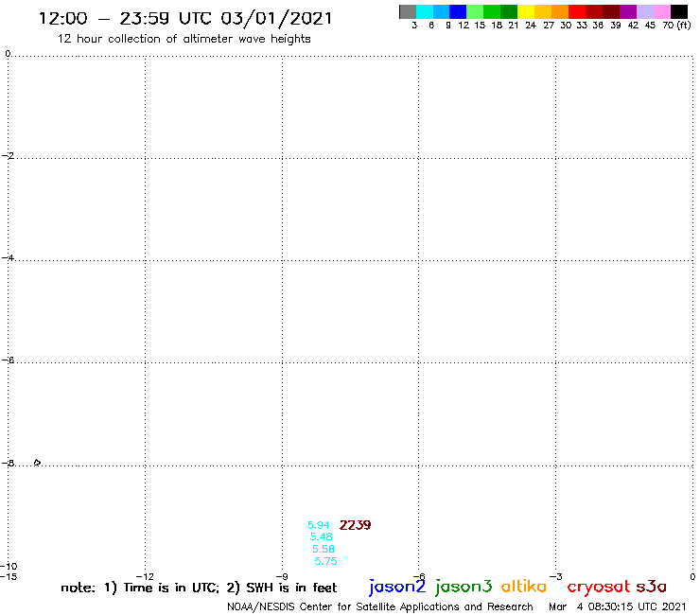
Task: Click the latitude axis label -10
Action: tap(9, 567)
